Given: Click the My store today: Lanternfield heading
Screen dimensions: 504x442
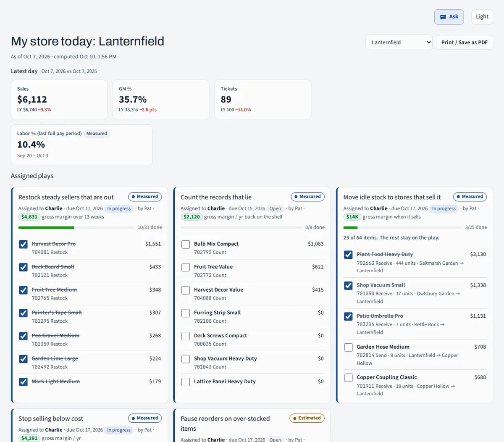Looking at the screenshot, I should tap(87, 41).
